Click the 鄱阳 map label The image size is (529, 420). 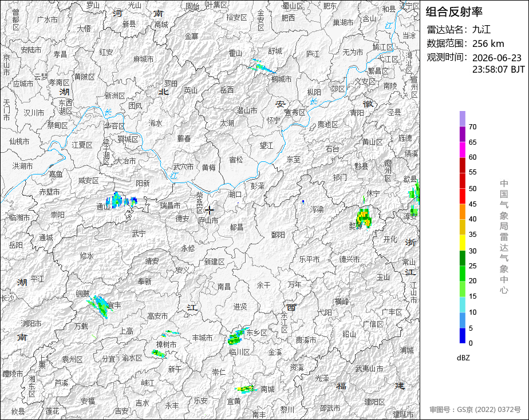[x=278, y=235]
